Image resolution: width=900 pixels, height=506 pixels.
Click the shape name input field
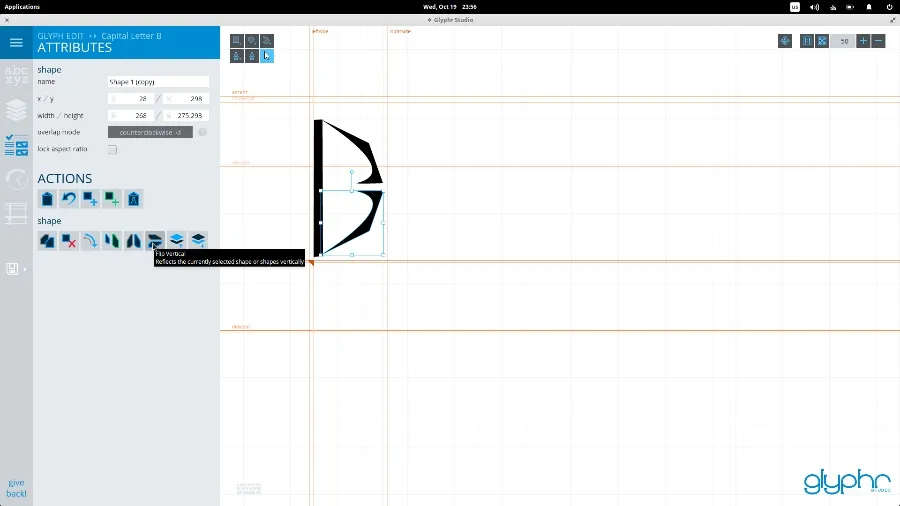[158, 82]
